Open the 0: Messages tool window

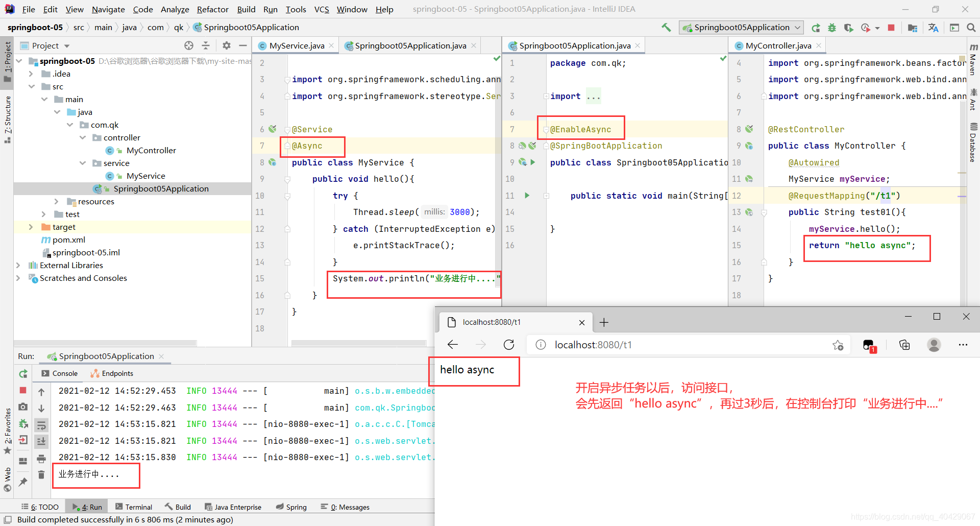click(x=345, y=507)
